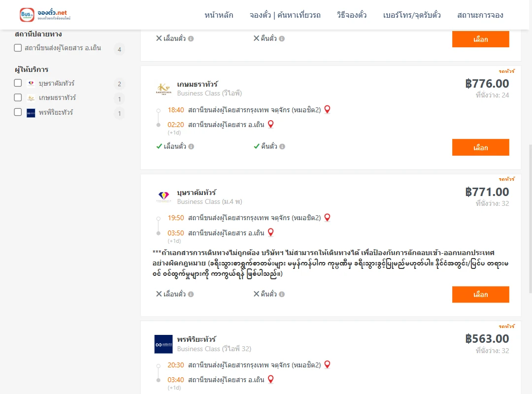Click ที่นั่งว่าง: 24 seat count
Image resolution: width=532 pixels, height=394 pixels.
(492, 96)
